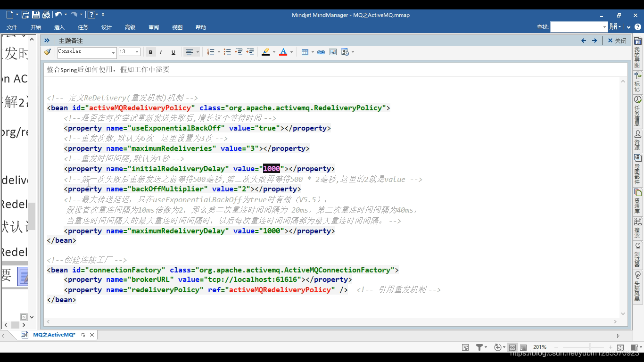
Task: Select the MQ之ActiveMQ document tab
Action: coord(54,335)
